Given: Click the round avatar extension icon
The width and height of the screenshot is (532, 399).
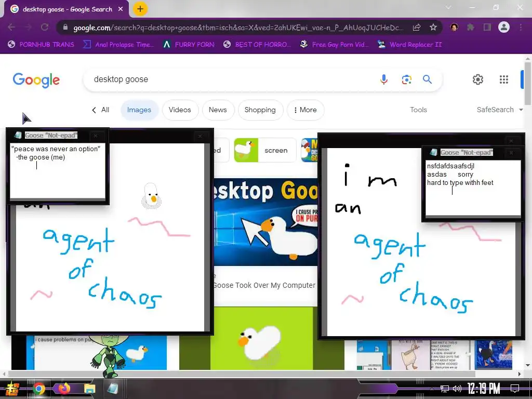Looking at the screenshot, I should [454, 27].
